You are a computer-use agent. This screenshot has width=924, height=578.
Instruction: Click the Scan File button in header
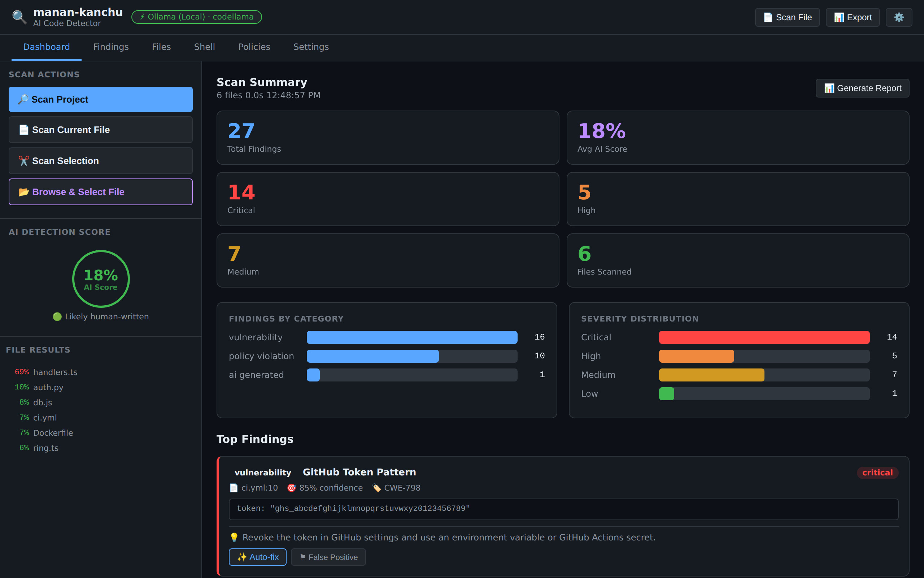tap(787, 17)
